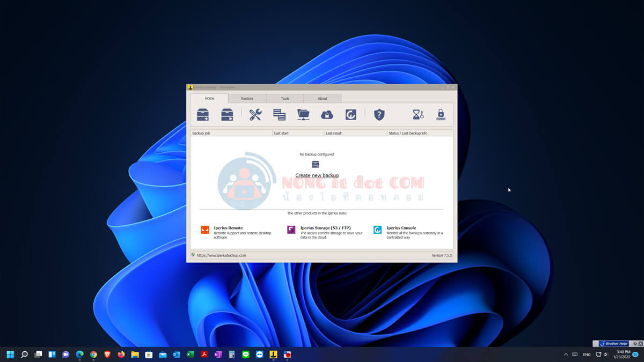
Task: Click the Create new backup link
Action: click(x=316, y=175)
